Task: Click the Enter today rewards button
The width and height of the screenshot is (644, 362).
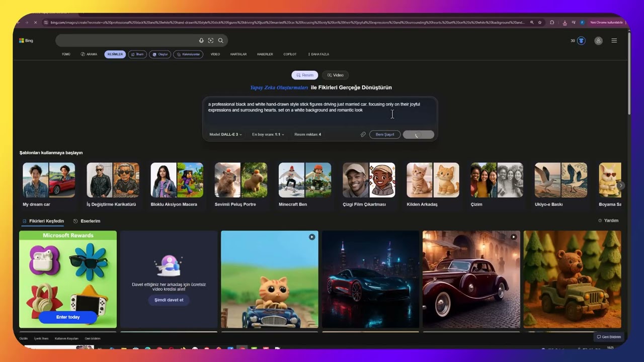Action: [x=68, y=317]
